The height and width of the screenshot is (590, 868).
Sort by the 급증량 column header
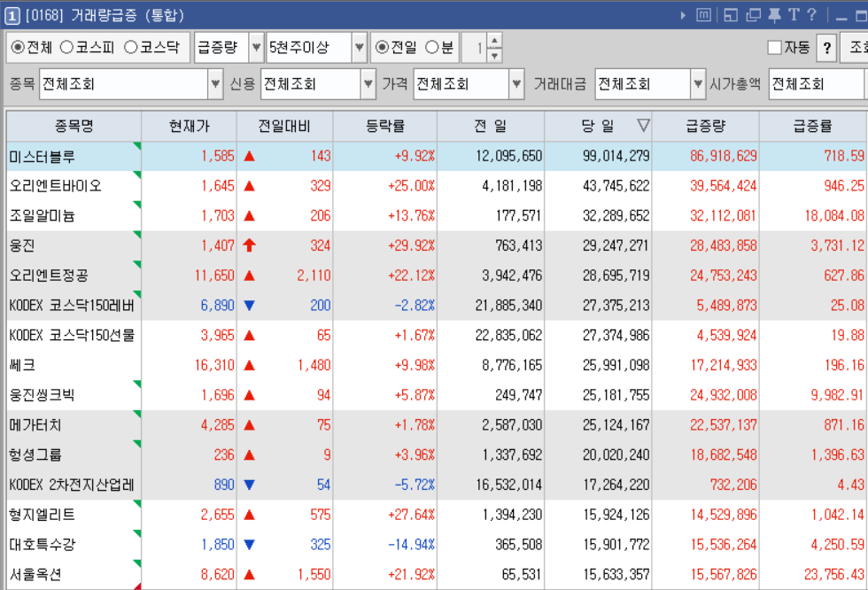click(705, 126)
